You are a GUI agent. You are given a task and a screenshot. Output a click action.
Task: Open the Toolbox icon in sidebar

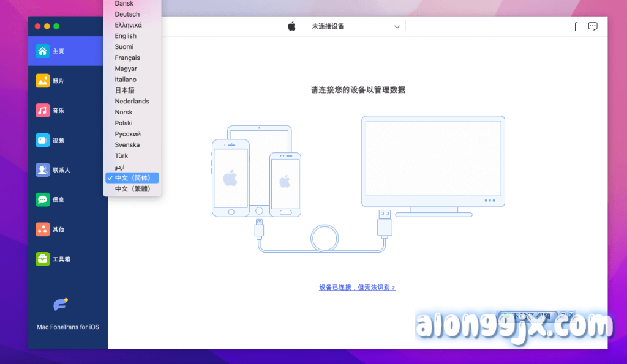tap(42, 259)
